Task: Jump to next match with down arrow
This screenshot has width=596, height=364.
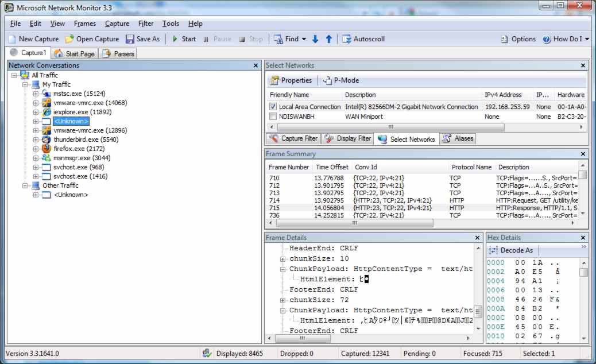Action: (x=315, y=39)
